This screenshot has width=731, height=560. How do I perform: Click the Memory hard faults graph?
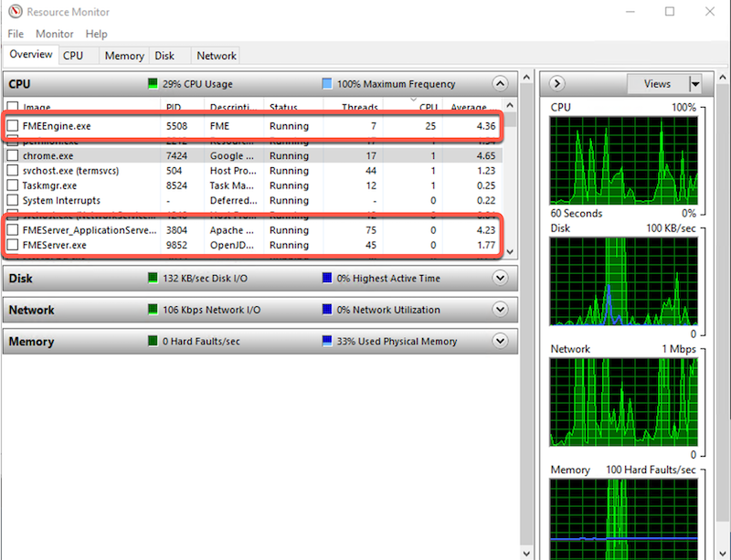(x=624, y=519)
